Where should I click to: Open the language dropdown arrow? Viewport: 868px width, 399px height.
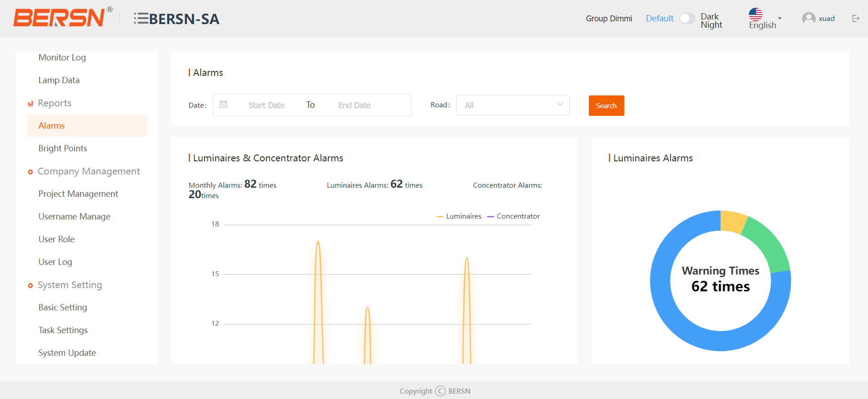click(780, 18)
